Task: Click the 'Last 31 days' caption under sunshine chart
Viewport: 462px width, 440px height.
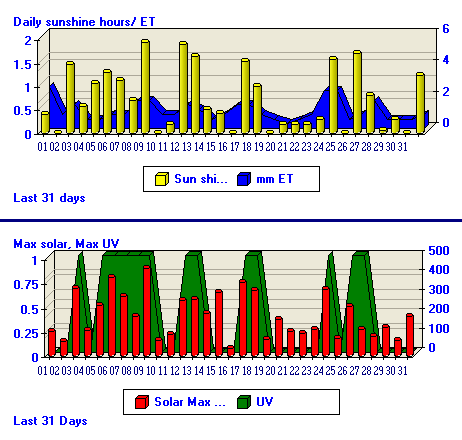Action: (49, 198)
